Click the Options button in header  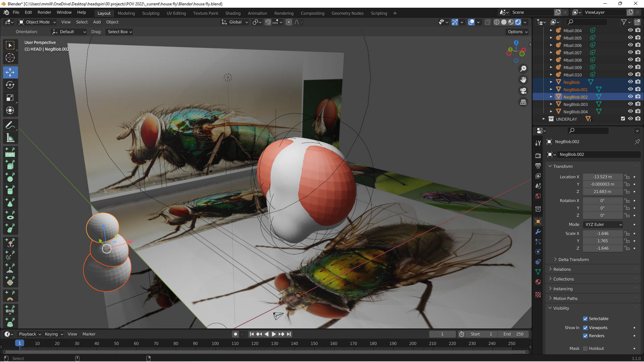coord(518,32)
